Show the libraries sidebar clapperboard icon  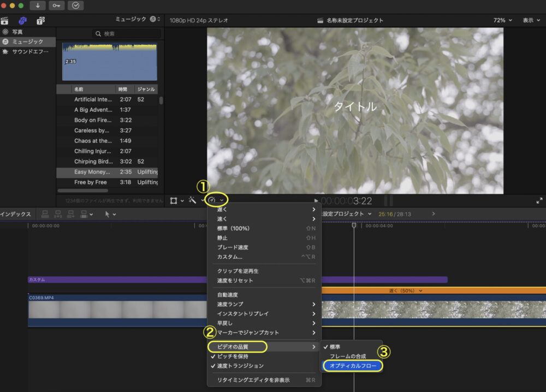coord(5,21)
